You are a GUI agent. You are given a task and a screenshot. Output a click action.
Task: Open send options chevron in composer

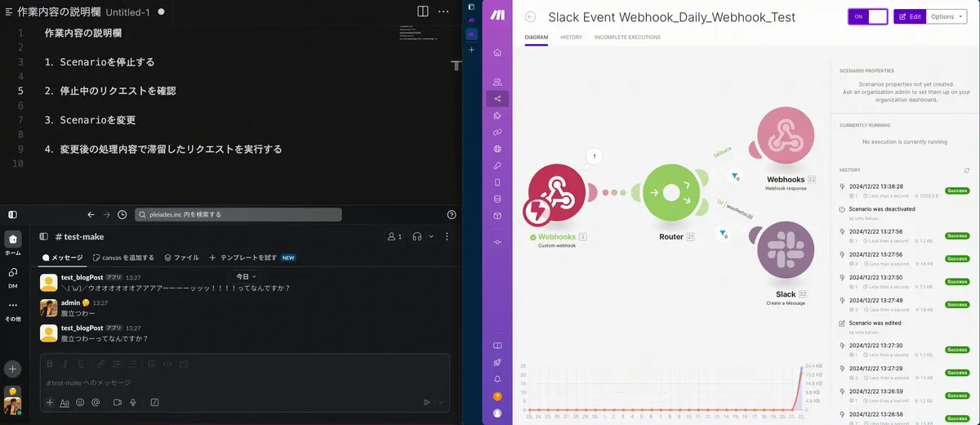(x=442, y=402)
